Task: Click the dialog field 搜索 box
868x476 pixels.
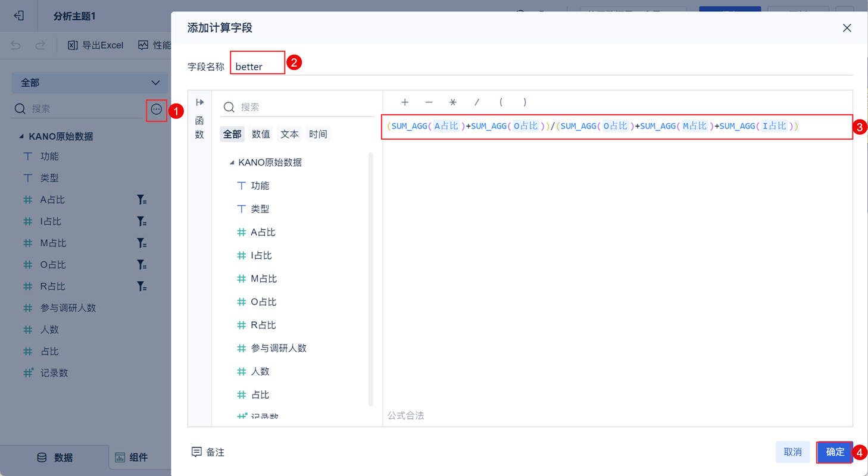Action: (x=298, y=107)
